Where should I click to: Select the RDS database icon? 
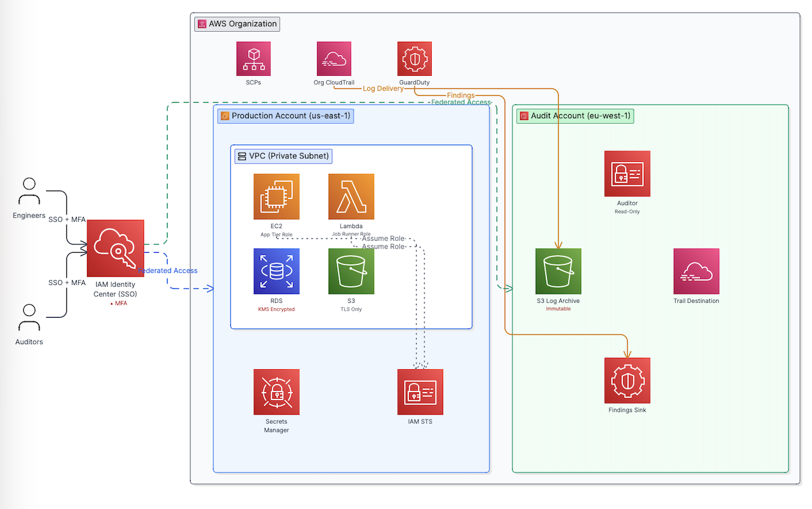[x=276, y=271]
